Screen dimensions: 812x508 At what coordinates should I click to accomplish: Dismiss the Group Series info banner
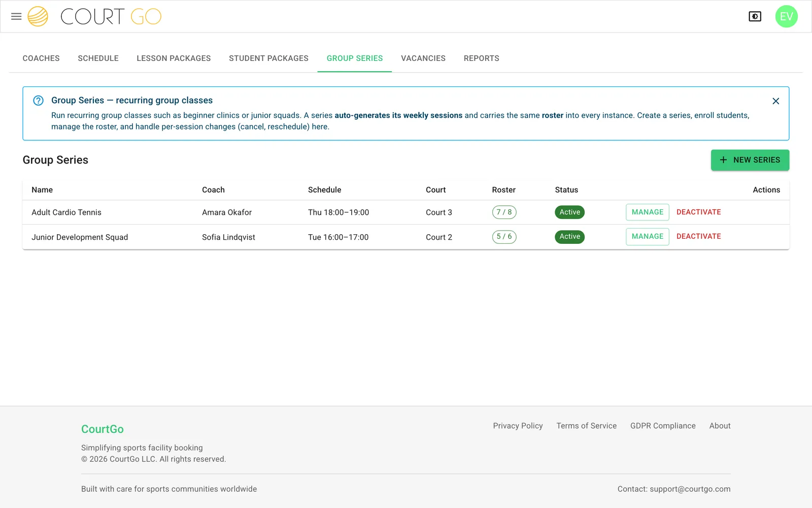click(x=775, y=101)
